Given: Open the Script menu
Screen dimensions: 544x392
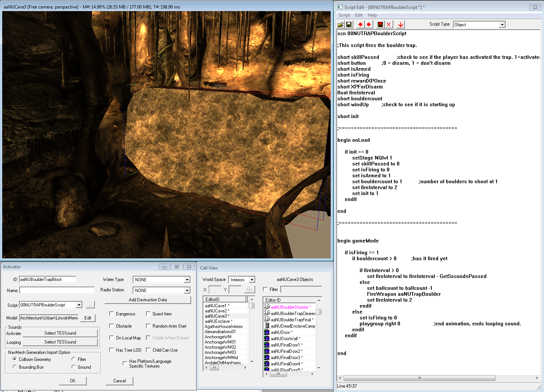Looking at the screenshot, I should coord(344,15).
